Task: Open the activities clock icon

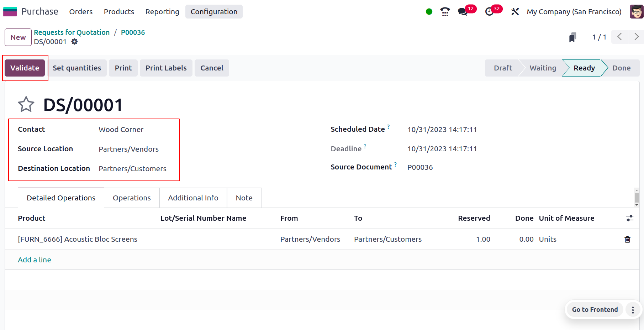Action: [x=490, y=12]
